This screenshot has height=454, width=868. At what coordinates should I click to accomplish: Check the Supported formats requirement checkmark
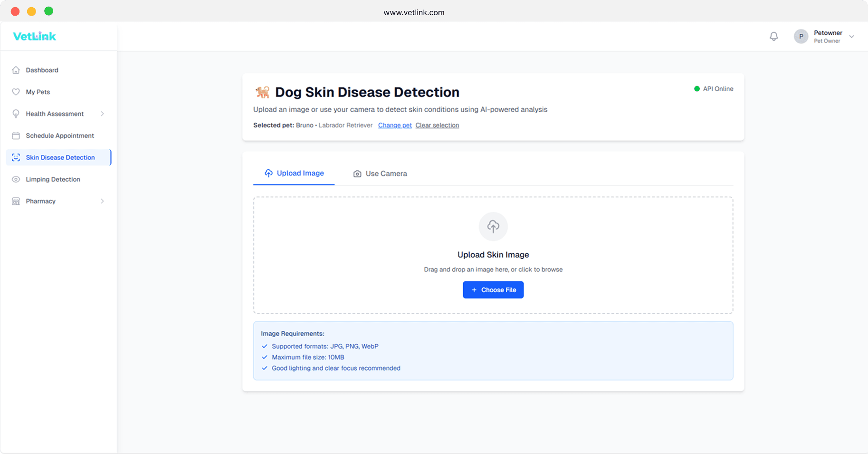[265, 346]
